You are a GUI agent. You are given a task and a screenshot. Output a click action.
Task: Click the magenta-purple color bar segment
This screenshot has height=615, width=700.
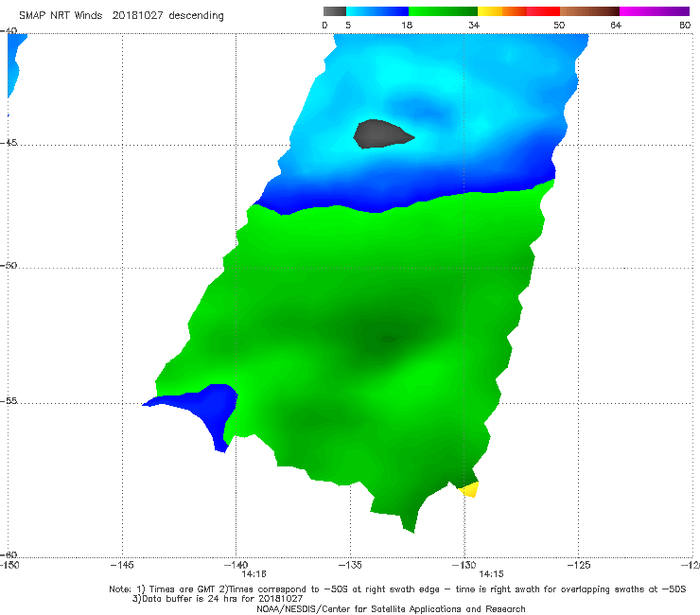[655, 11]
